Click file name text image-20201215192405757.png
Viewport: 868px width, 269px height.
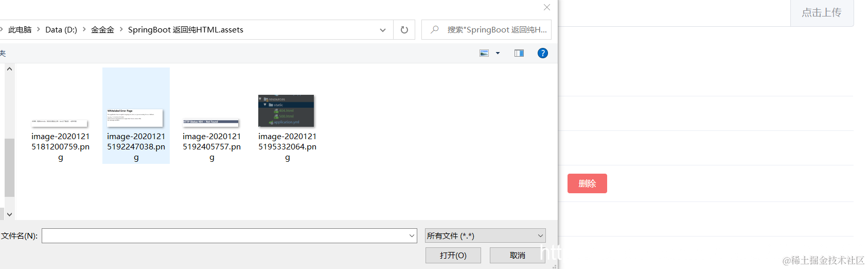point(212,147)
